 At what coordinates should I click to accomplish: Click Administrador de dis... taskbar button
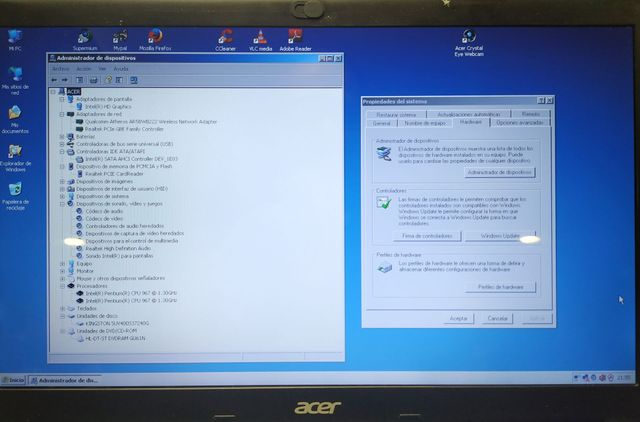click(65, 380)
